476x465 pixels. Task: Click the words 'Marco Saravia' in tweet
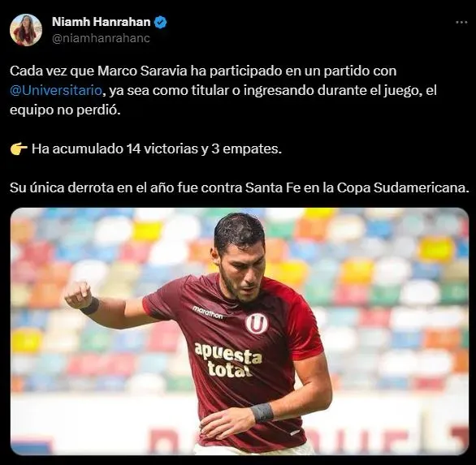[x=142, y=71]
